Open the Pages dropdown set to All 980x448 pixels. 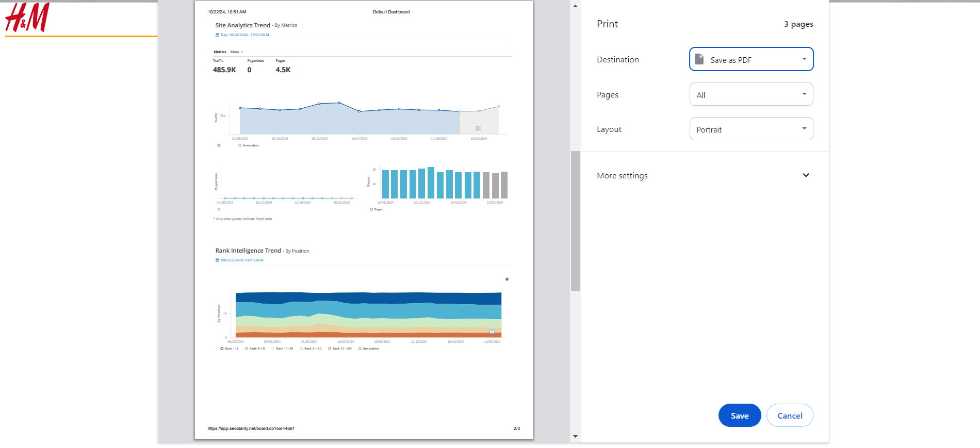[x=751, y=94]
